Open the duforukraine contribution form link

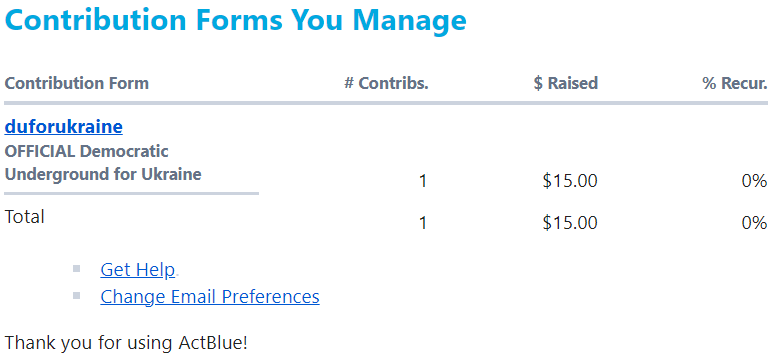tap(64, 127)
